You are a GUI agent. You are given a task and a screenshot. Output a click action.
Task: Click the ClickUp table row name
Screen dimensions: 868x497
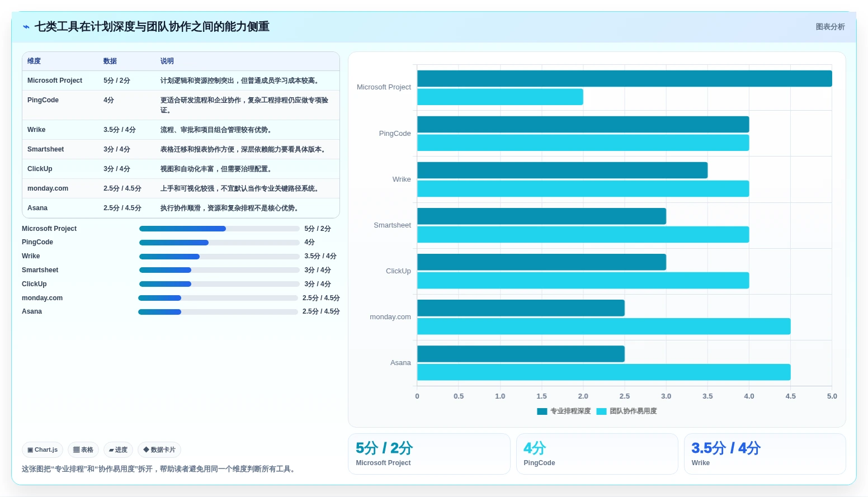coord(40,169)
